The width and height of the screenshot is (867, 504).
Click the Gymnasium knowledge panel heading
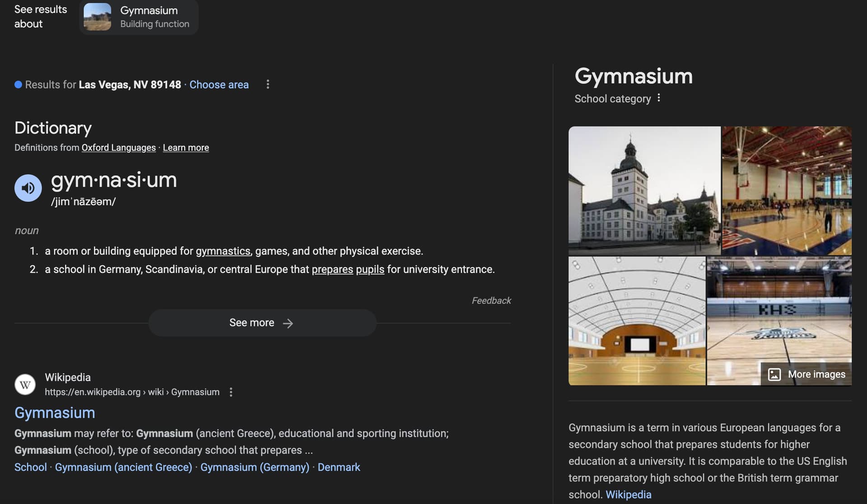point(634,76)
